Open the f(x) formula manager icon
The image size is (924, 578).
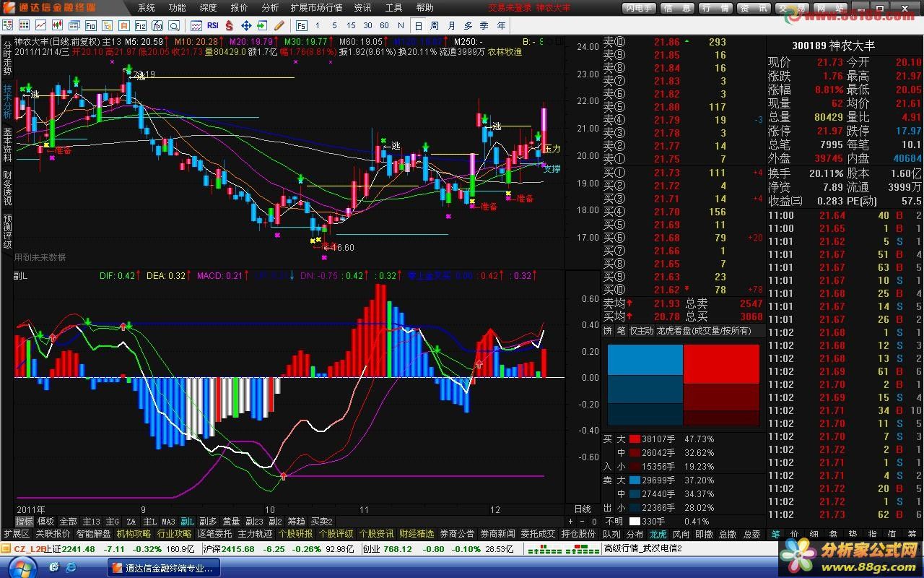point(157,25)
